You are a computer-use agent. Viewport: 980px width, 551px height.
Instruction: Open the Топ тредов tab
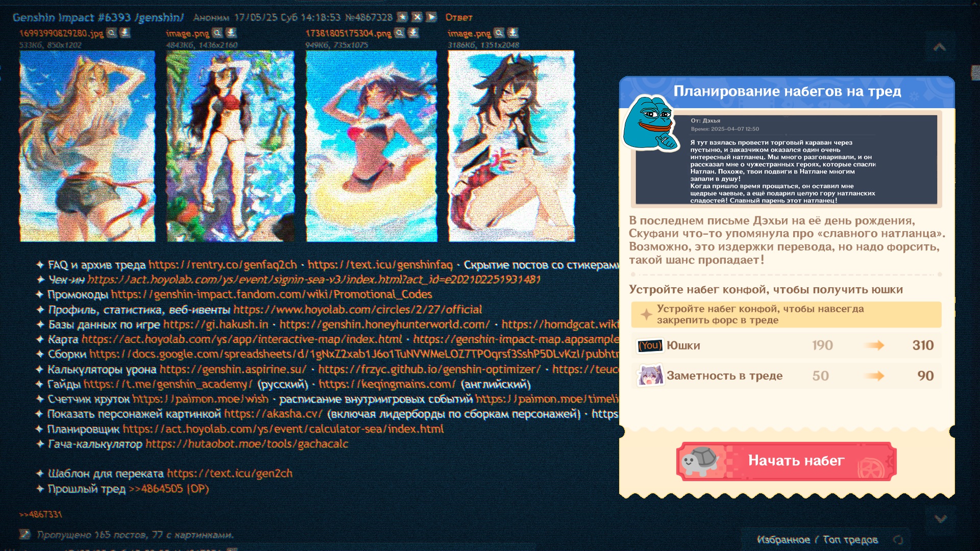point(850,540)
